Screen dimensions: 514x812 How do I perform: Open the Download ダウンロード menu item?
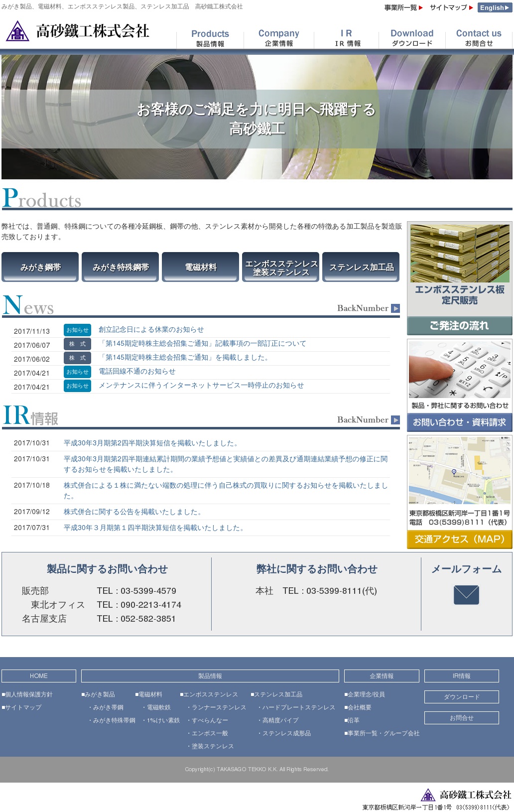(x=412, y=38)
